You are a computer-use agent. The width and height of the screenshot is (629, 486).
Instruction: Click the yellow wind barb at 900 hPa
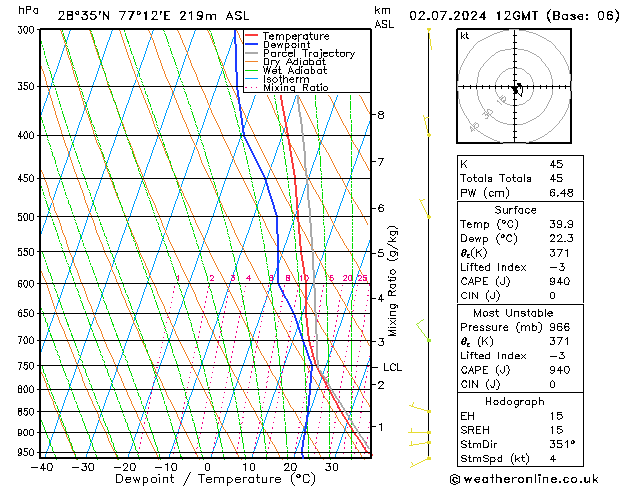[x=420, y=432]
